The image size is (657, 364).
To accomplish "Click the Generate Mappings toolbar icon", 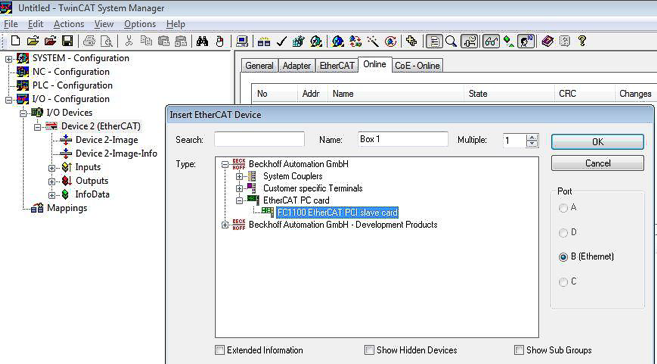I will click(264, 41).
